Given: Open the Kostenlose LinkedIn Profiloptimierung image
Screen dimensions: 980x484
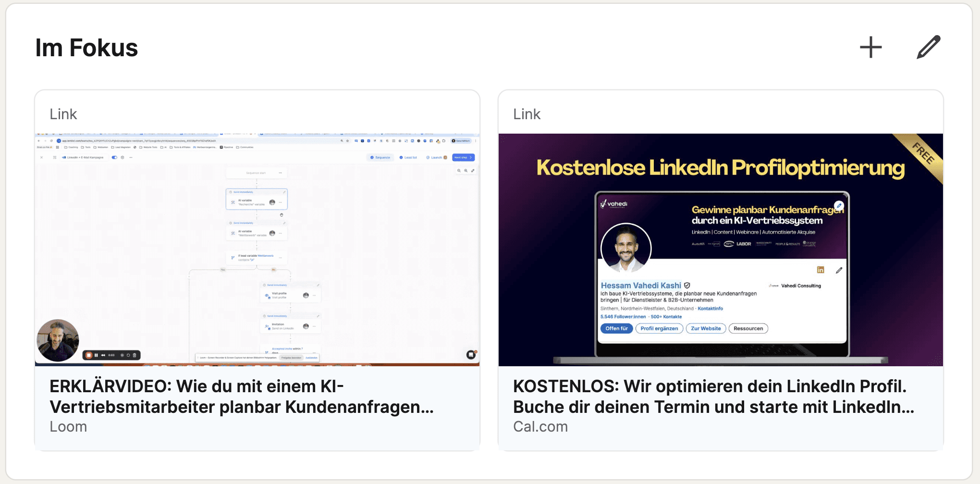Looking at the screenshot, I should click(x=721, y=250).
